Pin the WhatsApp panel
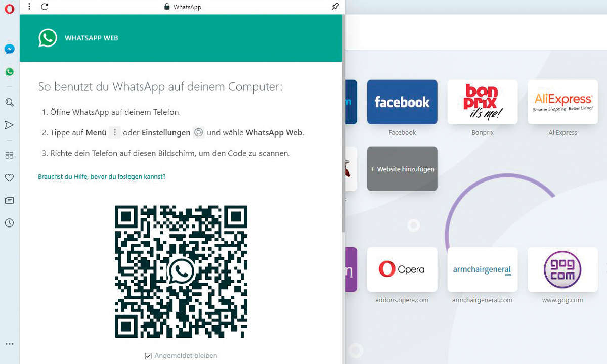The width and height of the screenshot is (607, 364). click(x=335, y=7)
